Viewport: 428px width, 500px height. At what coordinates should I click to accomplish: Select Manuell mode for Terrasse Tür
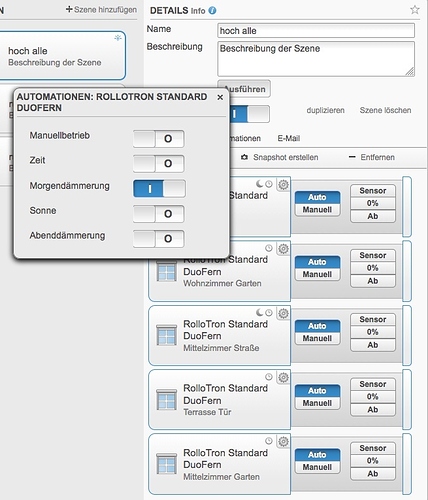click(317, 403)
